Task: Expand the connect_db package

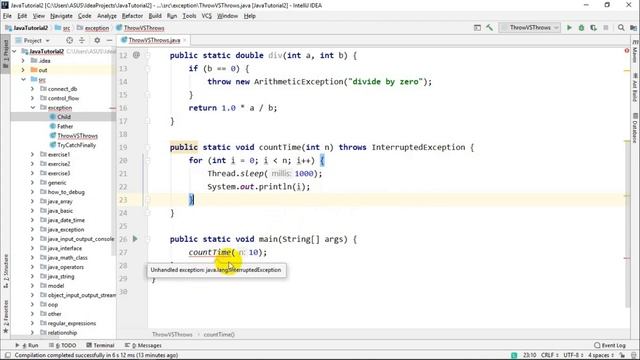Action: pyautogui.click(x=33, y=89)
